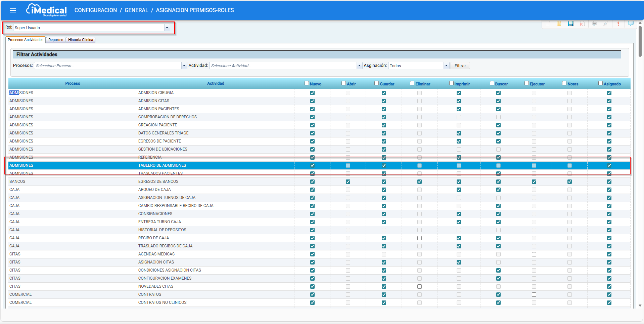Toggle Eliminar checkbox for EGRESOS DE BANCOS

(x=419, y=181)
